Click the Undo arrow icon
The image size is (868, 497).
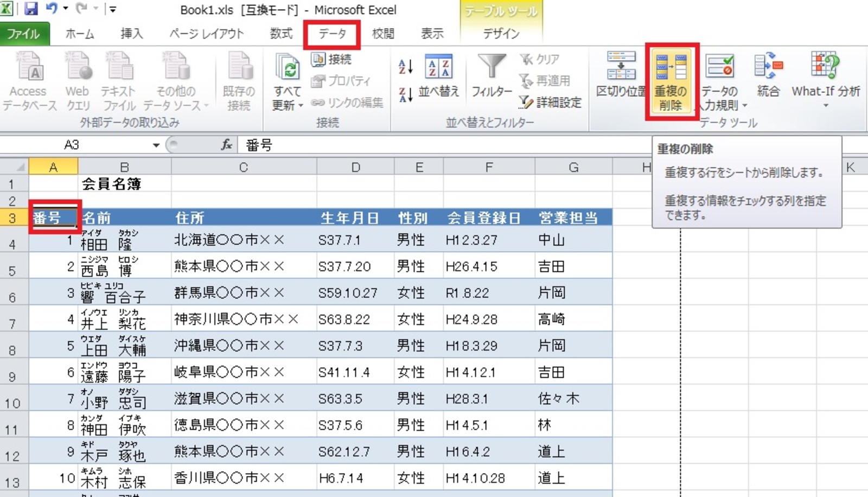(52, 9)
